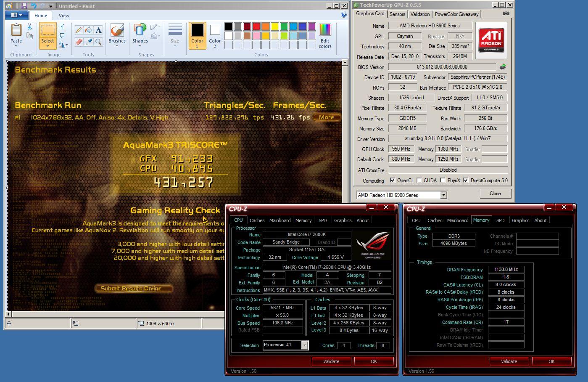Select the Pencil tool
Image resolution: width=588 pixels, height=382 pixels.
click(79, 30)
